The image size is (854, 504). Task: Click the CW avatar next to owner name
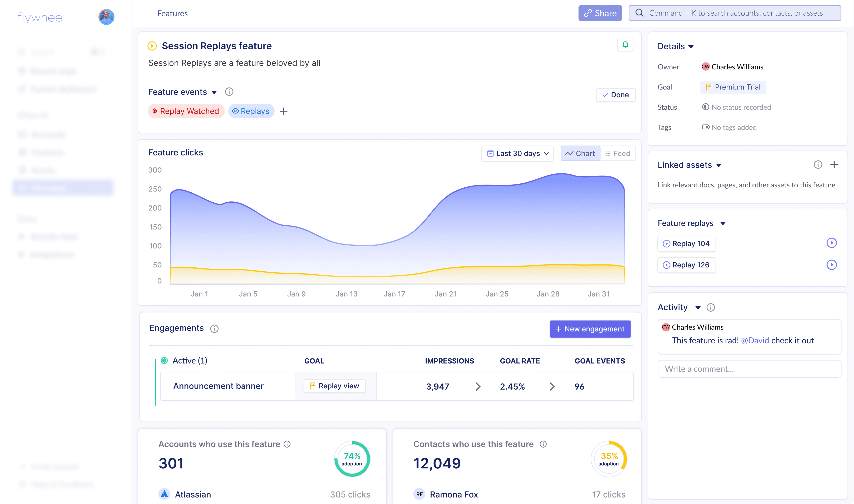tap(705, 66)
